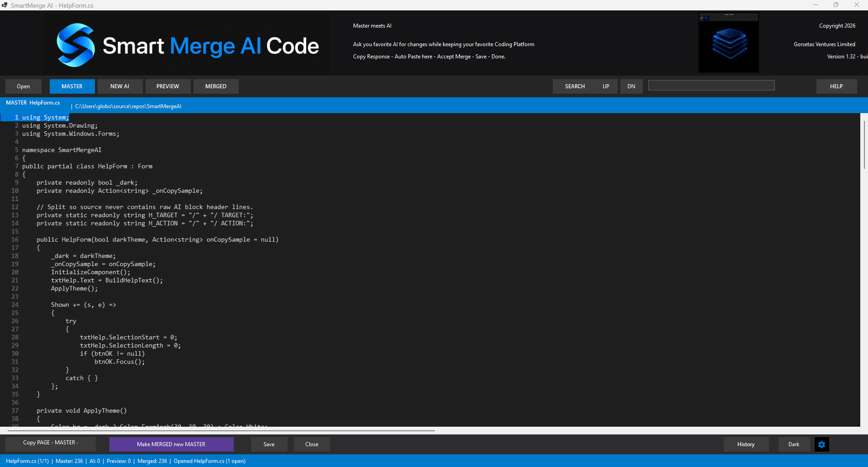The width and height of the screenshot is (868, 467).
Task: Jump to previous match with UP
Action: click(606, 86)
